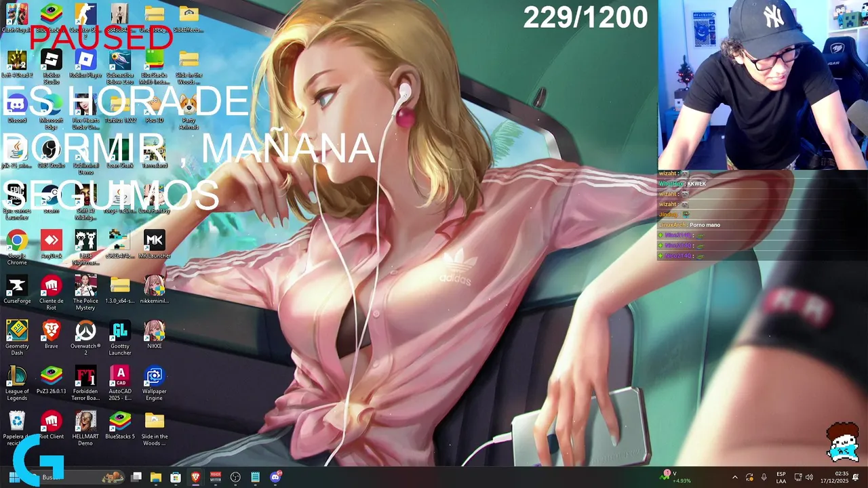Open the Goottsy Launcher shortcut
This screenshot has width=868, height=488.
(120, 338)
